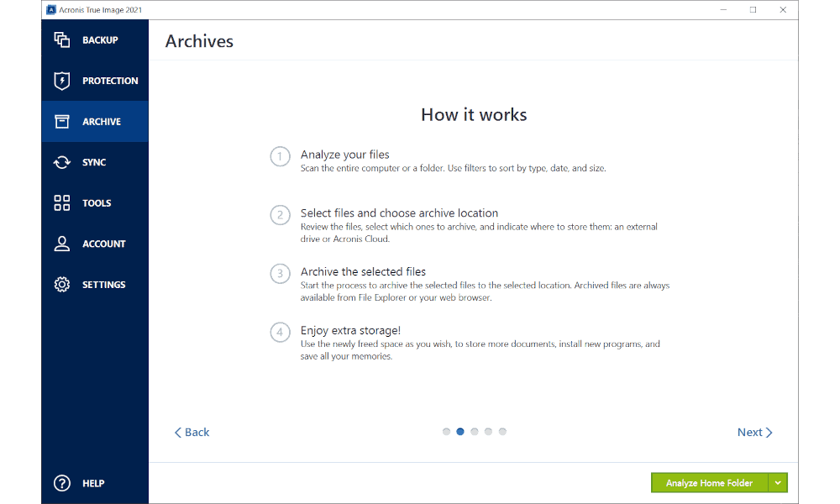840x504 pixels.
Task: Open the Settings gear icon
Action: point(62,285)
